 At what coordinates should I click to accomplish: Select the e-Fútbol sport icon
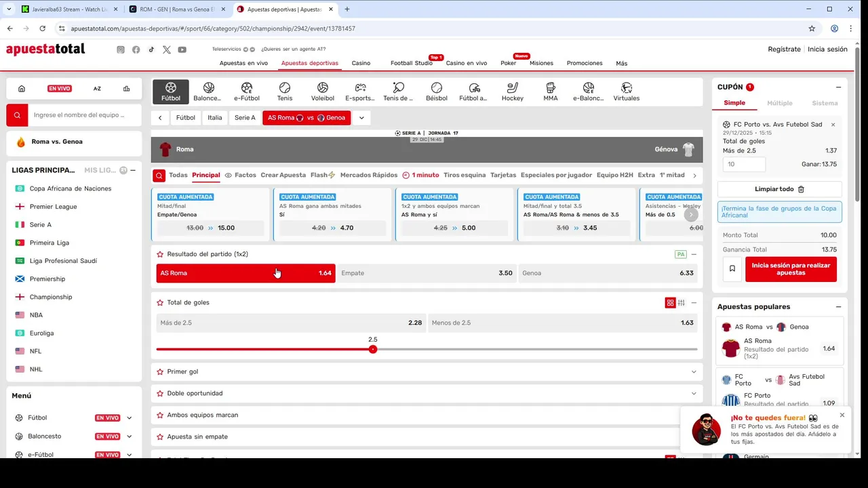[x=247, y=92]
